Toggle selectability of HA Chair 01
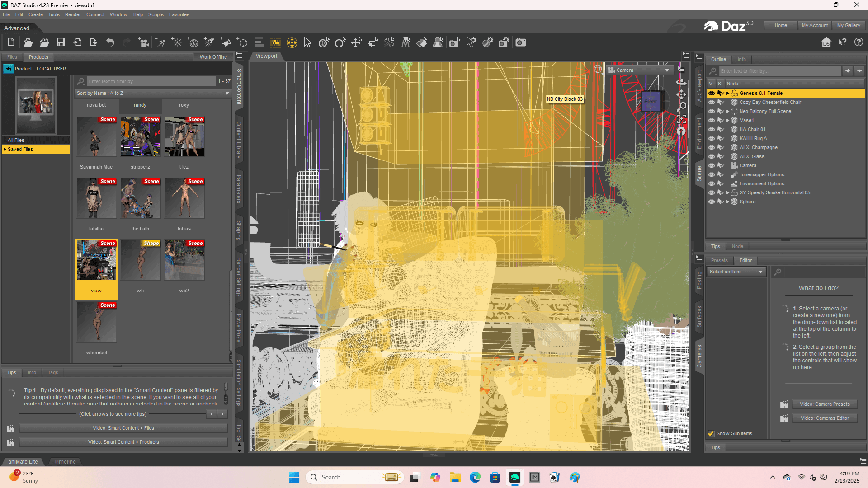This screenshot has width=868, height=488. 721,129
